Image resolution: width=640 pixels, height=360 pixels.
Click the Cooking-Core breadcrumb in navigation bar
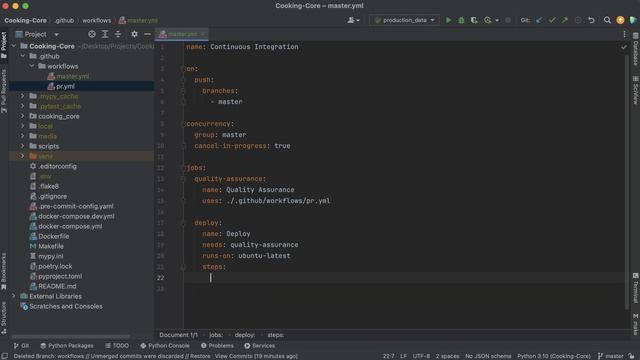coord(25,20)
